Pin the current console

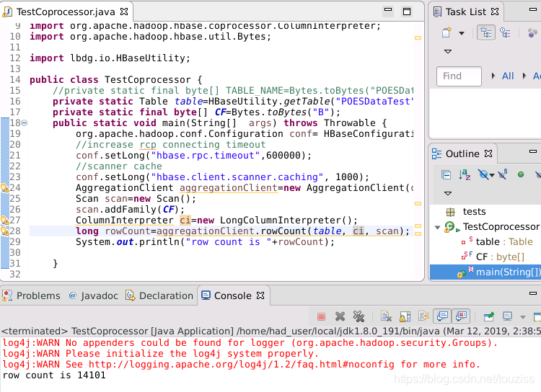point(488,316)
